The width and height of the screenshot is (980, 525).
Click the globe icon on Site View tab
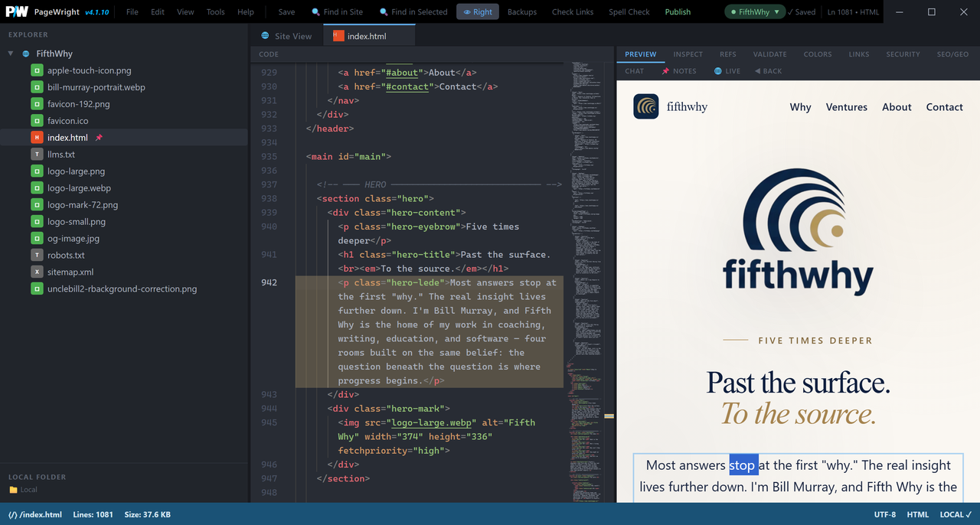click(x=266, y=36)
